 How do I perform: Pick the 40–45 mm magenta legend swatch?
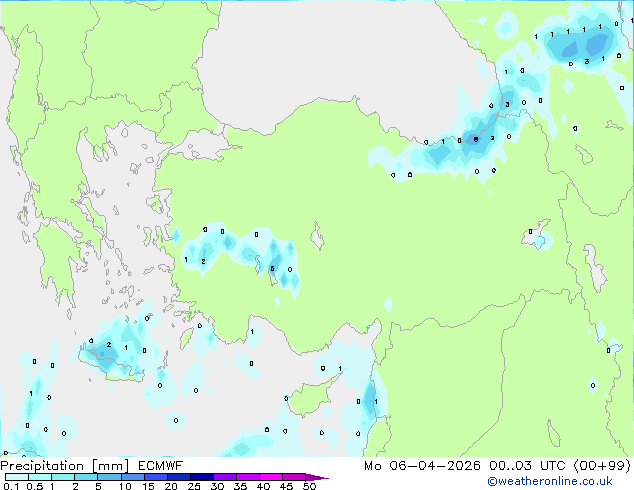271,477
